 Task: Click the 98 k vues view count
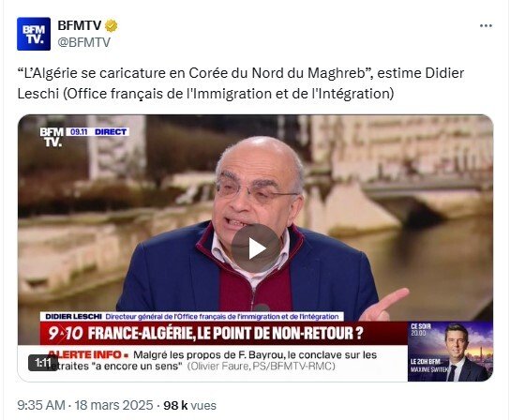(x=189, y=405)
